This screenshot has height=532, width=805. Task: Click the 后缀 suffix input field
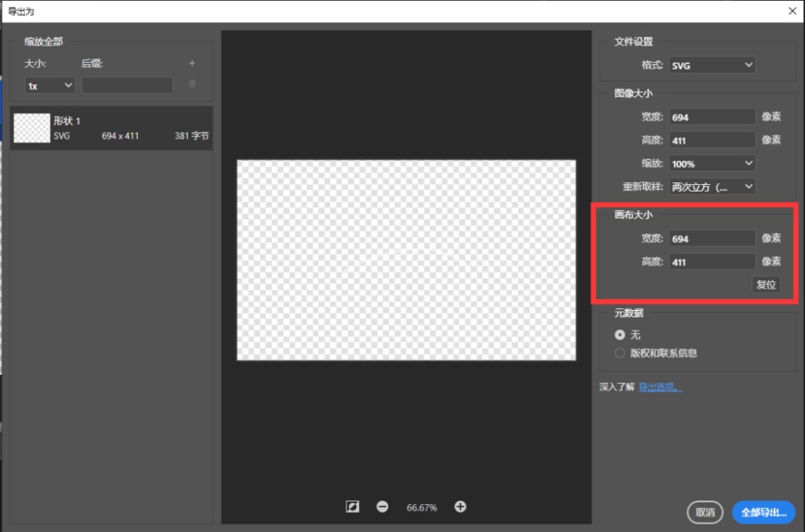(128, 86)
